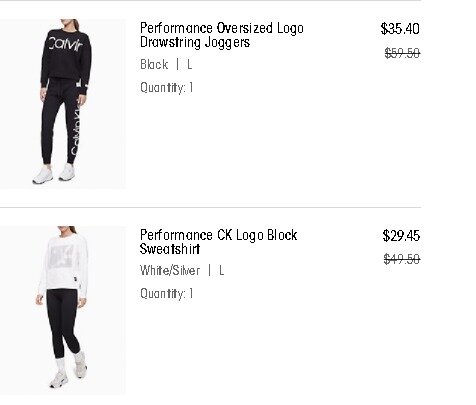Click the black leggings in sweatshirt photo
This screenshot has height=405, width=476.
pos(63,323)
